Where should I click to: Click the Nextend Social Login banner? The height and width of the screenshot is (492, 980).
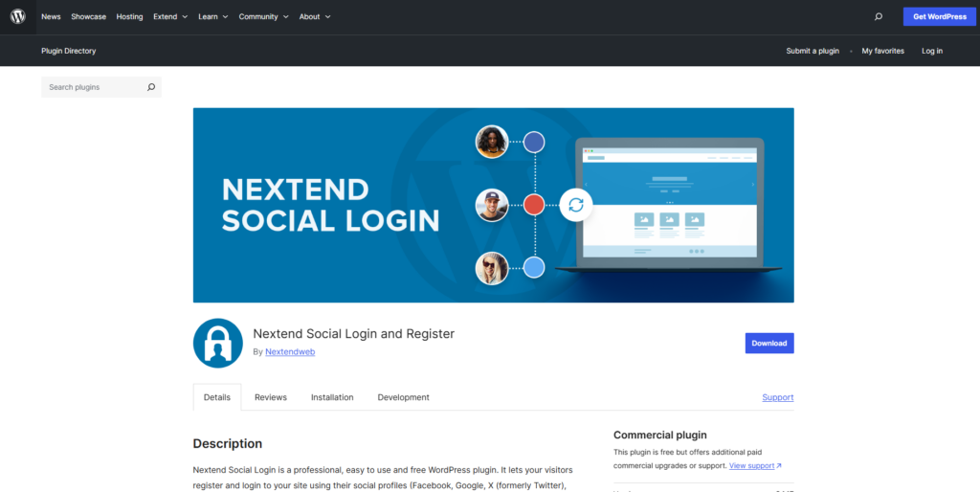tap(493, 205)
